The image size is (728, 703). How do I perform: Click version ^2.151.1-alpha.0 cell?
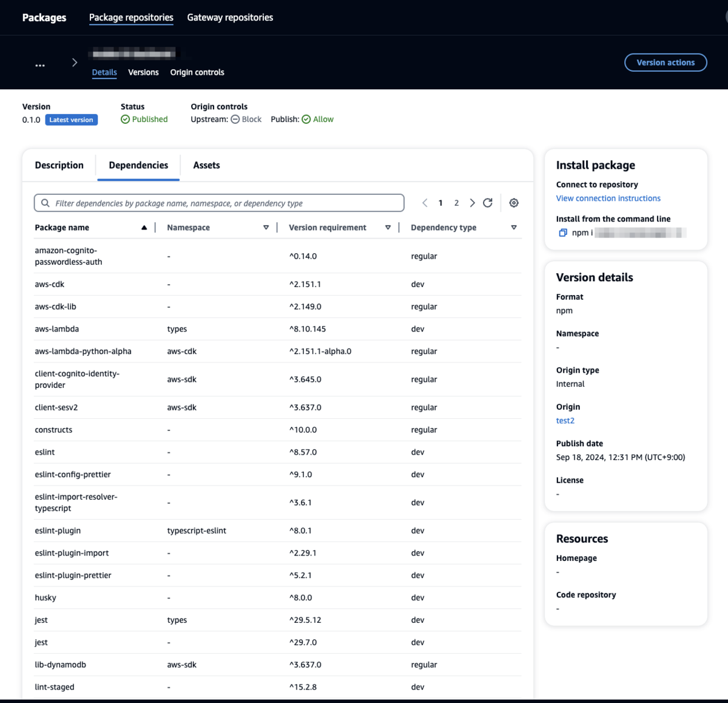coord(320,351)
